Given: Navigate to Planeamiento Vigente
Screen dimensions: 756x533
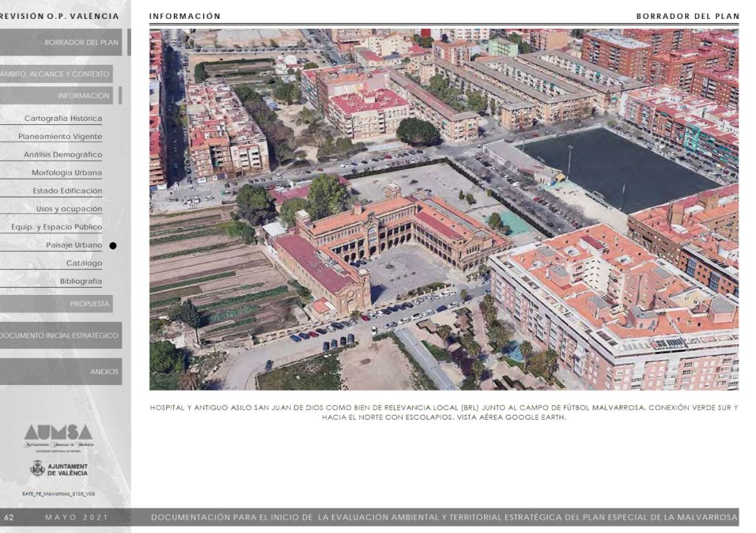Looking at the screenshot, I should pyautogui.click(x=60, y=137).
